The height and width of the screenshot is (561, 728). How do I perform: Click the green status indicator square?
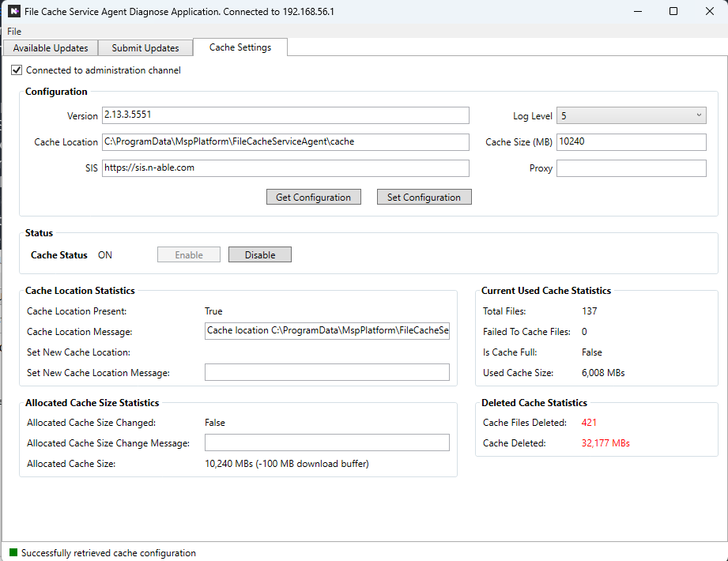(13, 552)
